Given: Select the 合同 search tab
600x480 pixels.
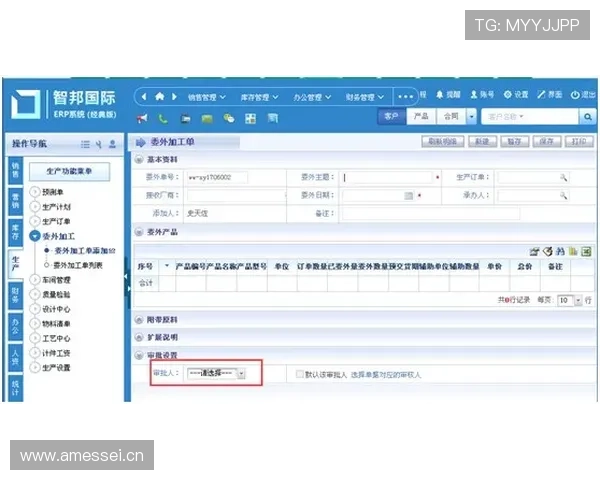Looking at the screenshot, I should (x=451, y=116).
